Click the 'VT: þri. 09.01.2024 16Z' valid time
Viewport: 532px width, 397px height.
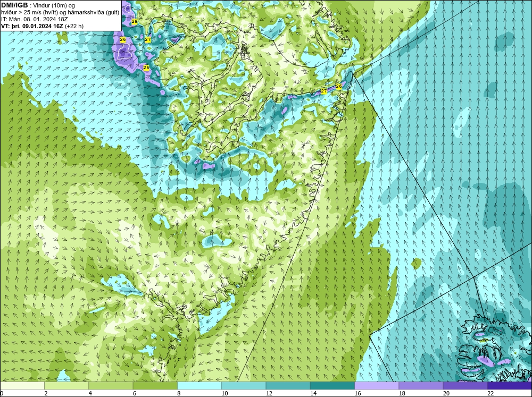32,26
